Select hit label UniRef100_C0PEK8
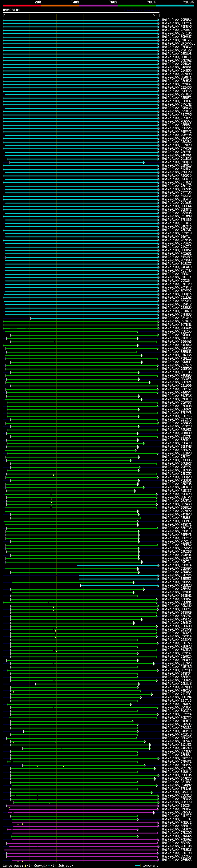The width and height of the screenshot is (197, 868). [x=177, y=91]
